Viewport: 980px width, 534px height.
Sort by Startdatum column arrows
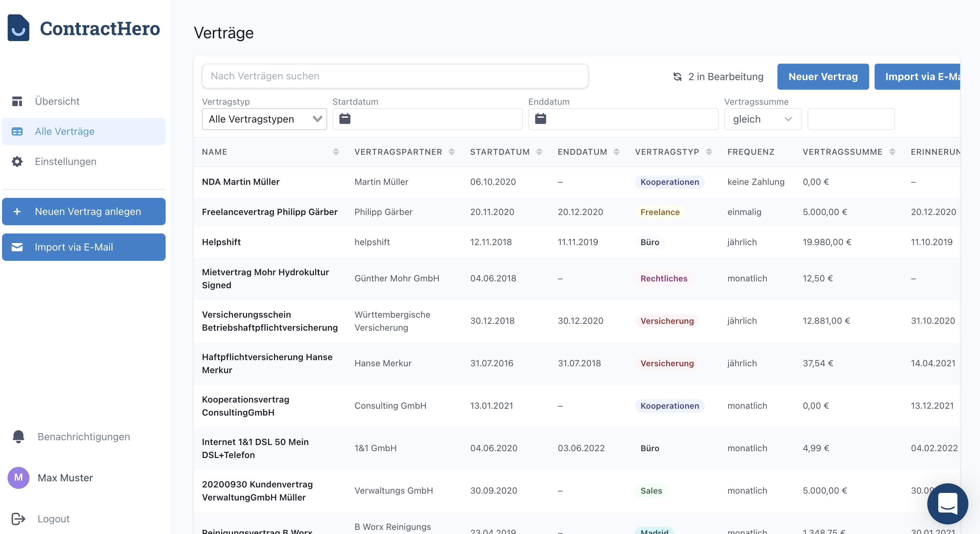click(539, 152)
